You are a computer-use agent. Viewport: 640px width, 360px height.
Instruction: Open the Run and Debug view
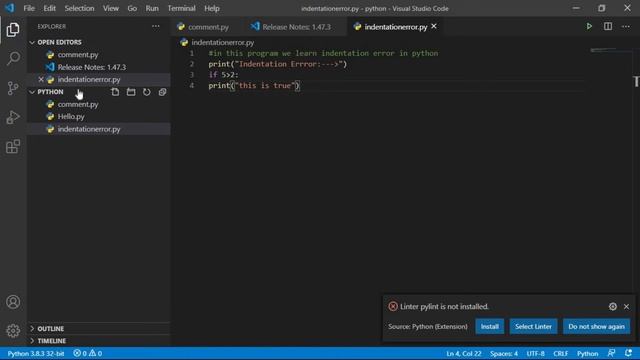click(13, 117)
